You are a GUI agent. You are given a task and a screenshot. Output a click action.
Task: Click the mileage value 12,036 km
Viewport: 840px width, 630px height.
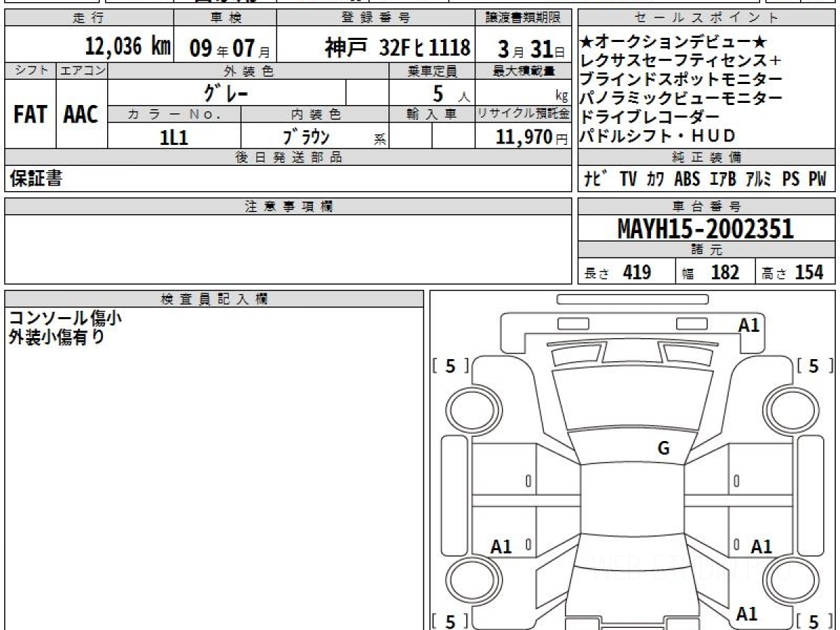coord(127,48)
